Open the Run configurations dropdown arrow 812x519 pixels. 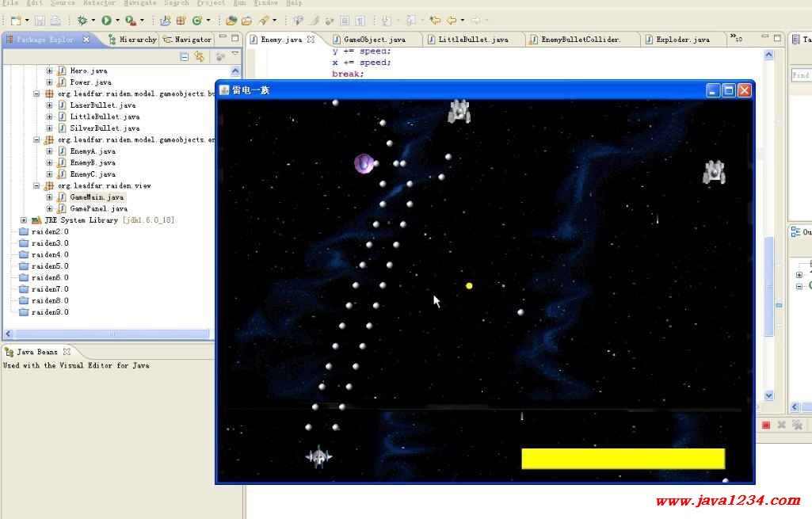117,21
